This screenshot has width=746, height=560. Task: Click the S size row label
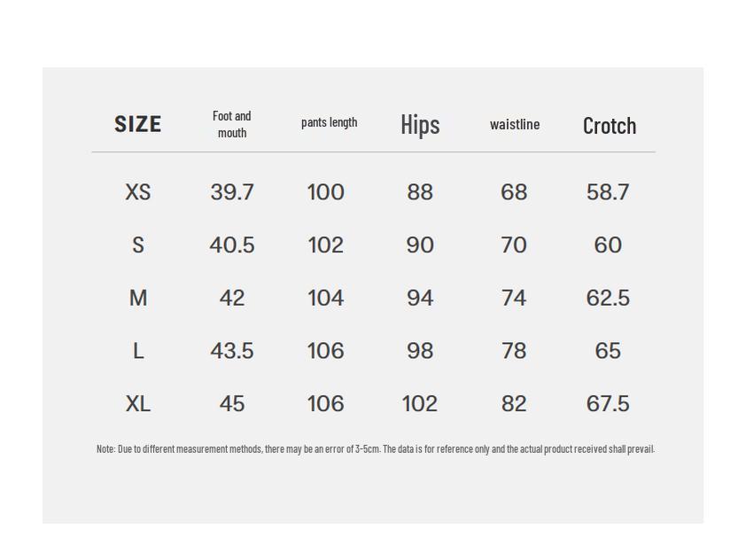click(x=138, y=245)
